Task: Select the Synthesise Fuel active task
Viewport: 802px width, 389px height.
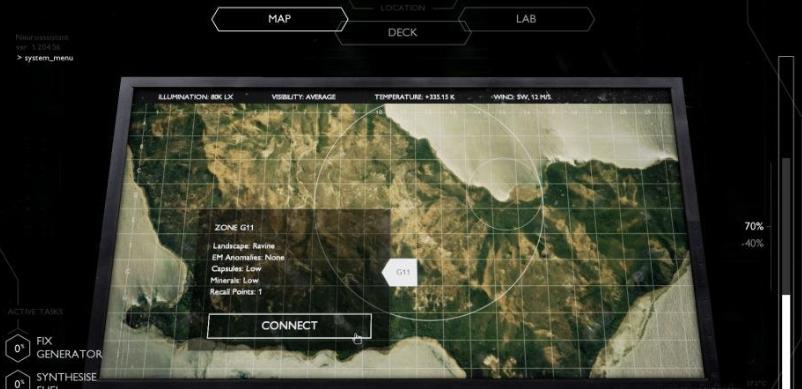Action: point(66,381)
